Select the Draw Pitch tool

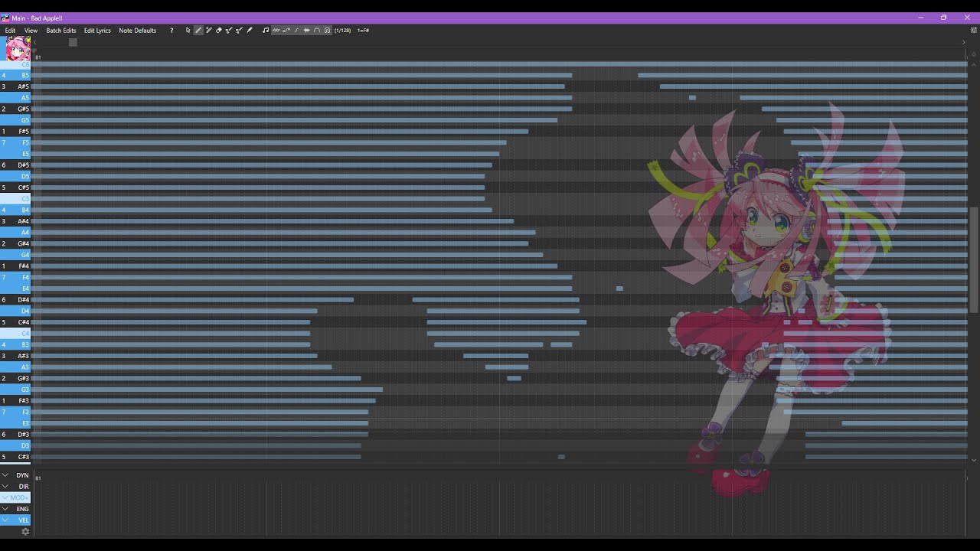[229, 31]
